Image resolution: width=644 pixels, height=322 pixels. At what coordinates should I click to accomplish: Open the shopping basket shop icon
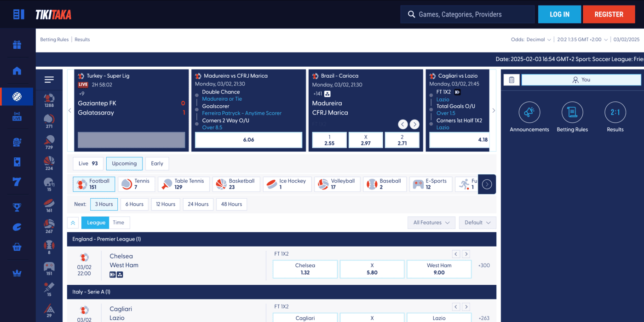click(x=17, y=247)
